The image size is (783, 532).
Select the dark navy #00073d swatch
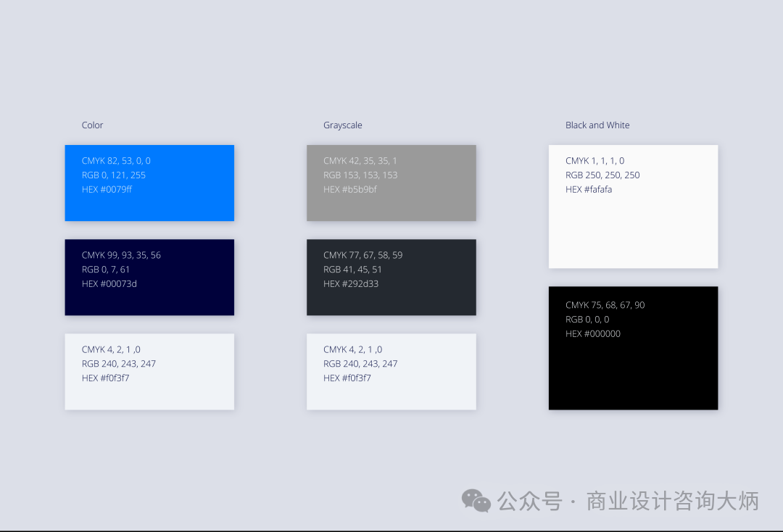point(149,277)
